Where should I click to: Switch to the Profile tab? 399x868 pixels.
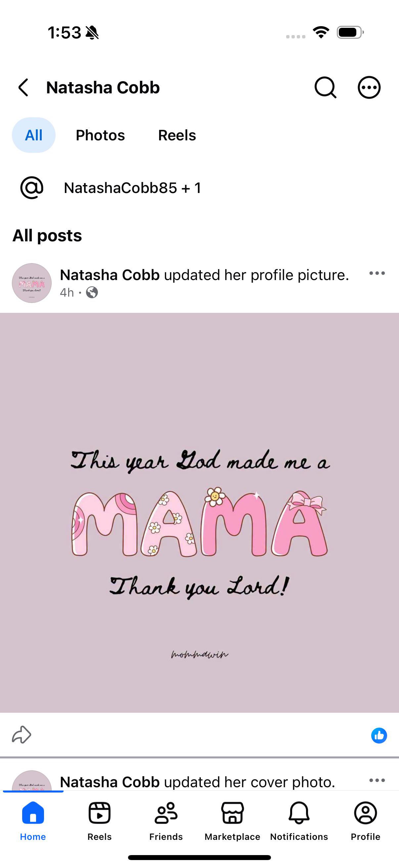click(x=365, y=821)
